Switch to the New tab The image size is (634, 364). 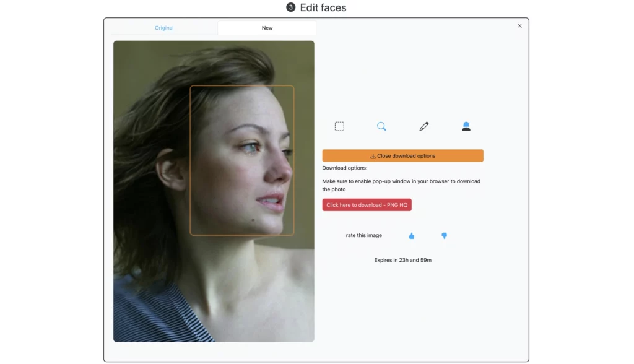(x=267, y=27)
